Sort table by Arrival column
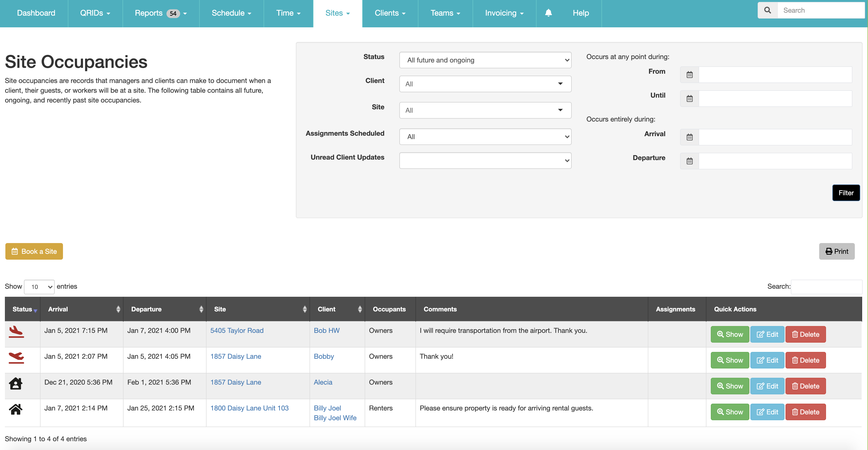868x450 pixels. 82,309
